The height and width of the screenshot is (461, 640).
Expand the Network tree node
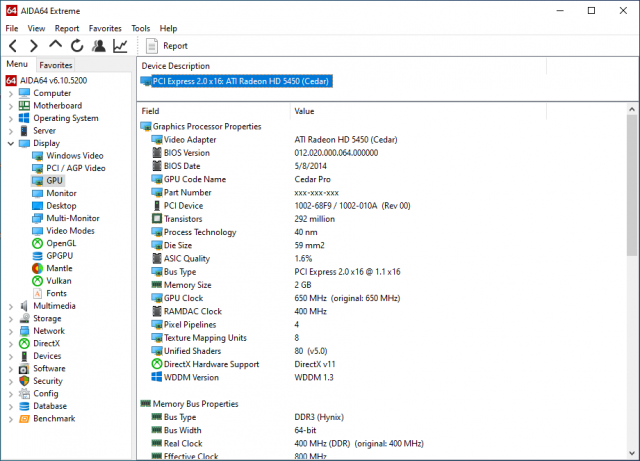11,332
